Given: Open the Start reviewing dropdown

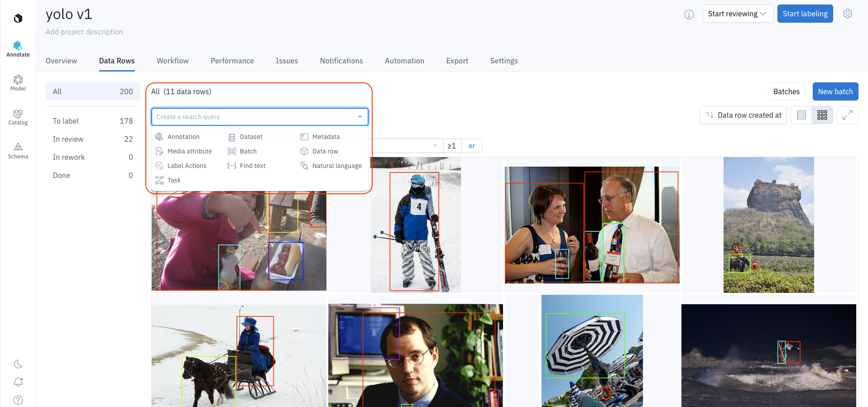Looking at the screenshot, I should coord(738,14).
